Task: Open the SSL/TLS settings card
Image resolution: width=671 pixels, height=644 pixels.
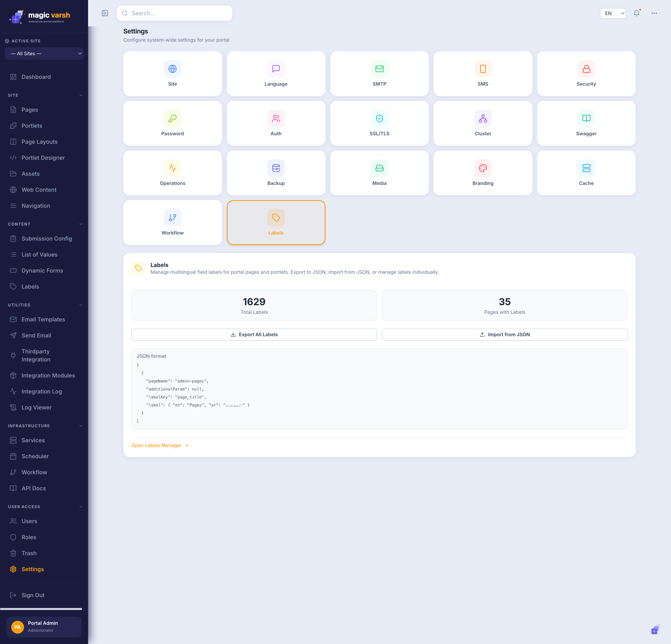Action: [x=379, y=123]
